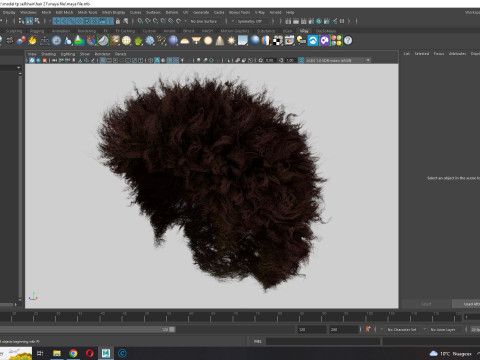Click the blue cloud shelf icon
This screenshot has width=480, height=360.
pyautogui.click(x=313, y=41)
